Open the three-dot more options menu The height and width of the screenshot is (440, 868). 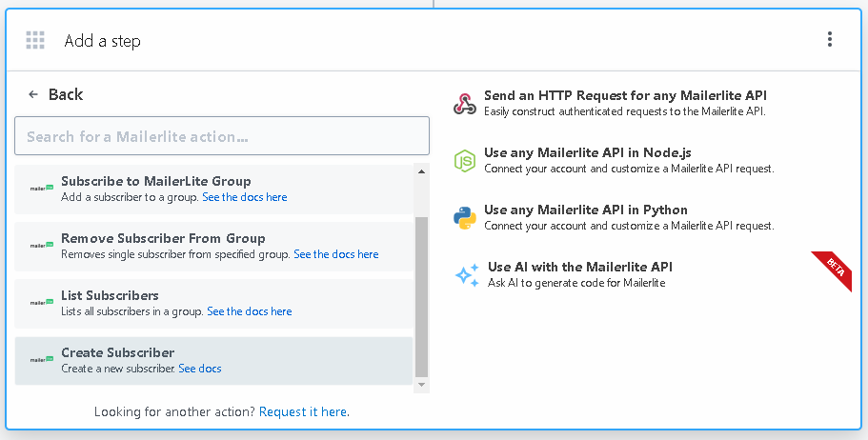pyautogui.click(x=829, y=39)
